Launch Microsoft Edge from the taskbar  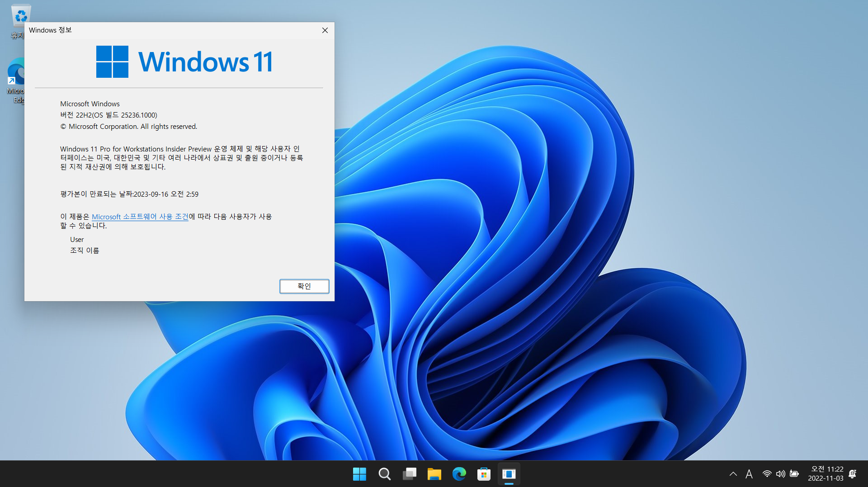pos(459,474)
